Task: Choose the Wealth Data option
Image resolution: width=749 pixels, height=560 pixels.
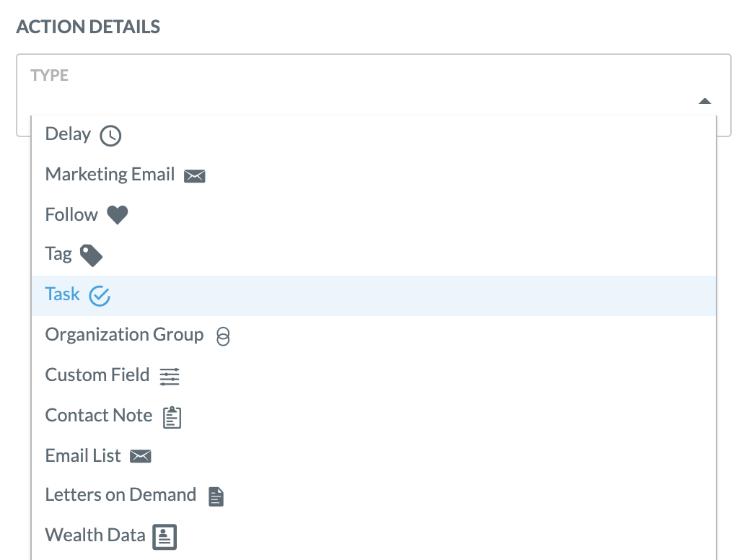Action: click(x=374, y=535)
